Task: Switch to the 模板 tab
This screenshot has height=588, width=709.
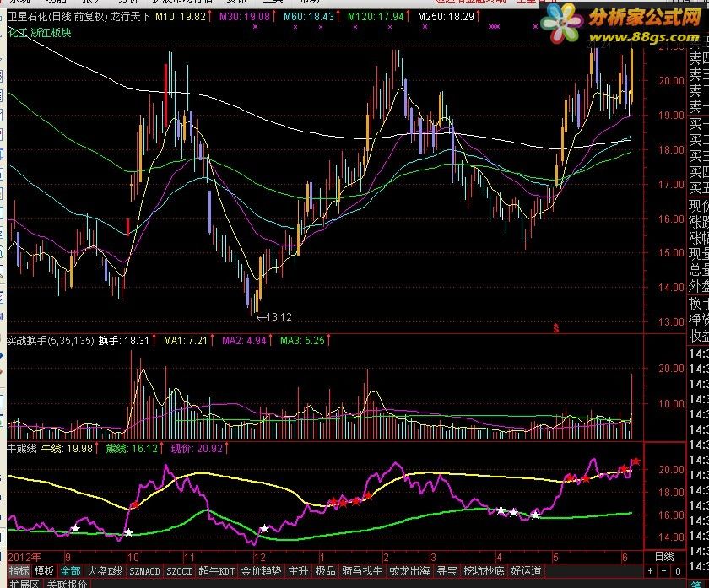Action: (x=44, y=571)
